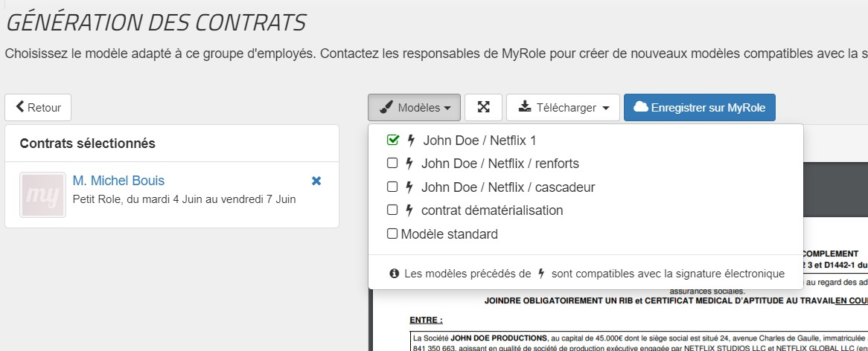
Task: Check John Doe / Netflix / renforts checkbox
Action: pyautogui.click(x=392, y=164)
